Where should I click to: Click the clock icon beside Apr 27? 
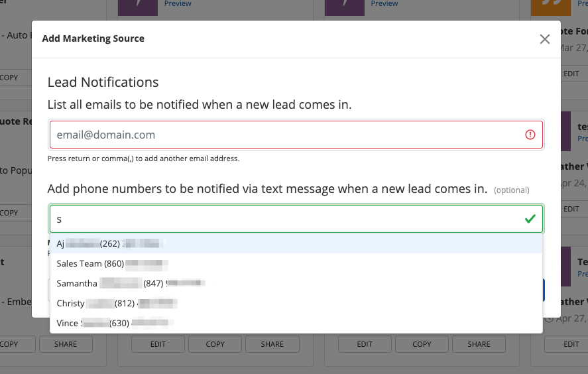click(548, 318)
